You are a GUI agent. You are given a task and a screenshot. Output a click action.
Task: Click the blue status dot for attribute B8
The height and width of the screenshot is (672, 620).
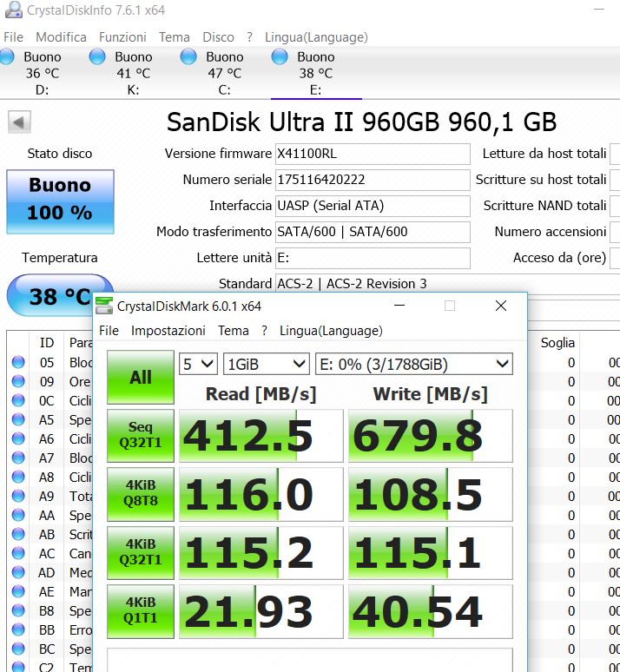[x=18, y=610]
